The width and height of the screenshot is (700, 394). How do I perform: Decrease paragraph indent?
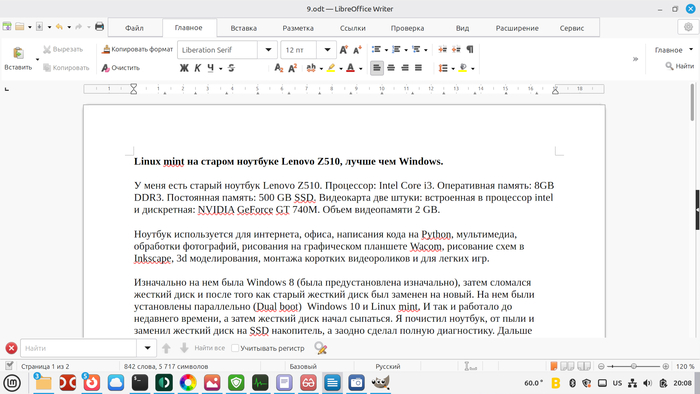(x=456, y=50)
